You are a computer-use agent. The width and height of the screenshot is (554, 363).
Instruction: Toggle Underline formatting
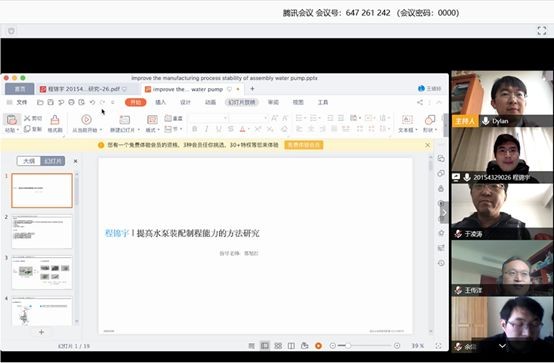click(x=219, y=129)
